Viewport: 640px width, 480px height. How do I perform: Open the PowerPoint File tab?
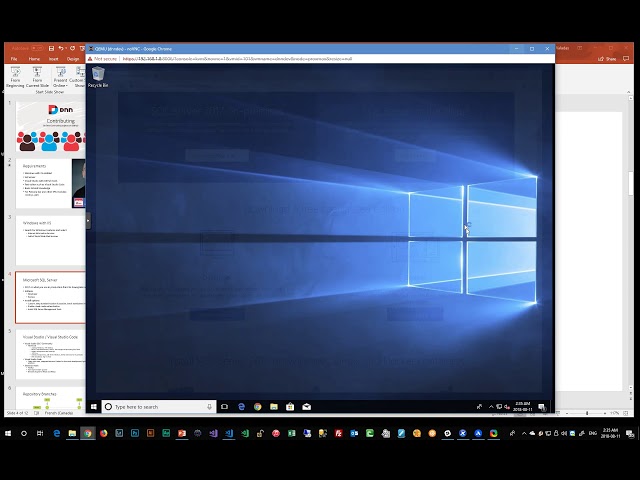click(x=14, y=59)
